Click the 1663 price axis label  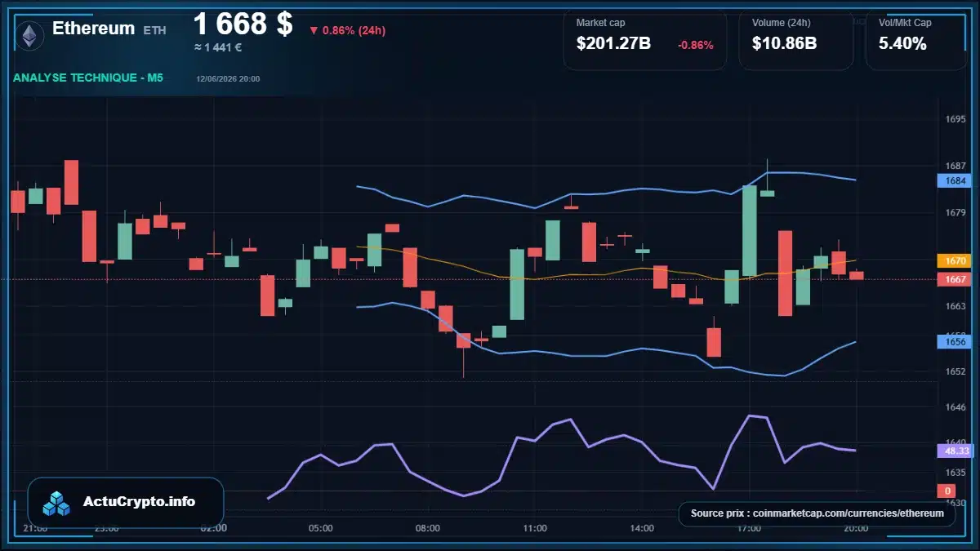click(x=955, y=306)
